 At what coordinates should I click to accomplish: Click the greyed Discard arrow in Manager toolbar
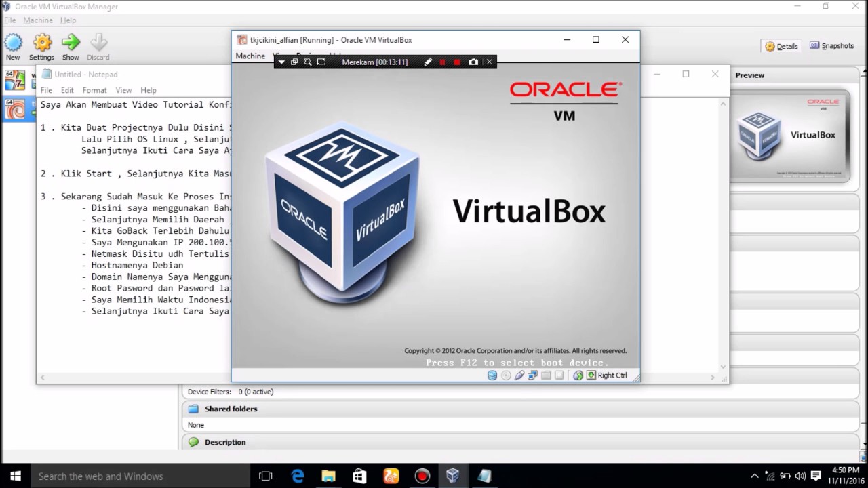click(98, 42)
